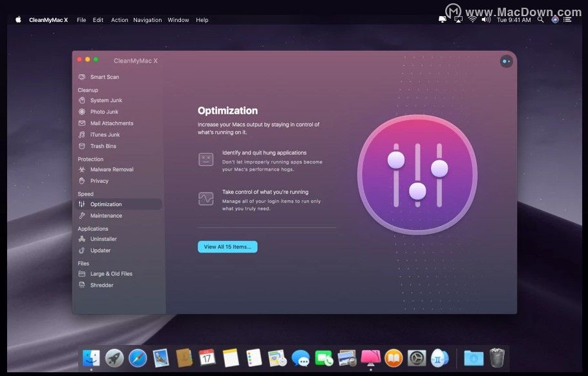
Task: Open Messages from the Dock
Action: (300, 358)
